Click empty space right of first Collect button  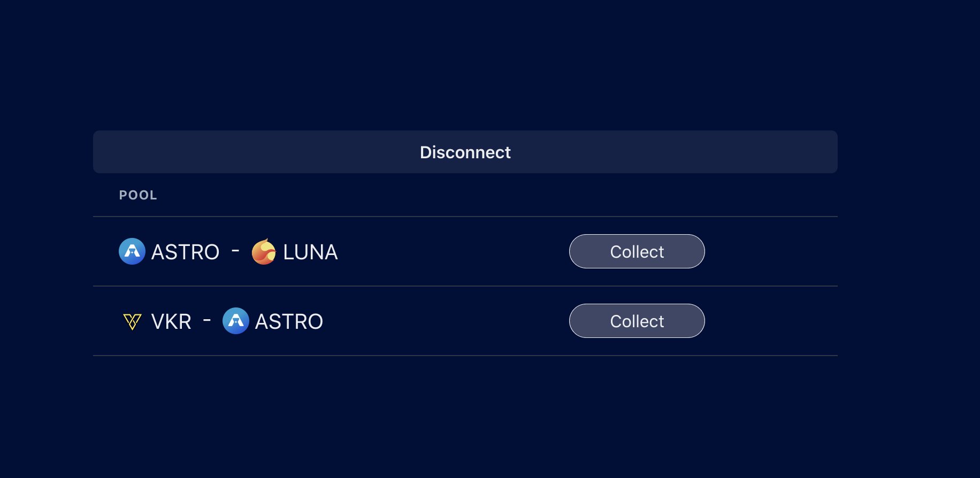[x=771, y=251]
